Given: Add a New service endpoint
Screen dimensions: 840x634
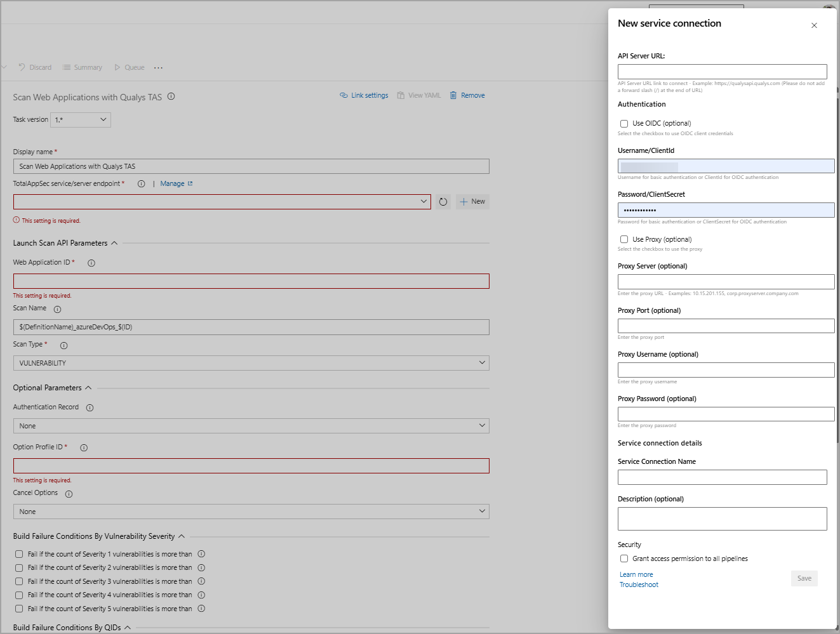Looking at the screenshot, I should tap(472, 202).
